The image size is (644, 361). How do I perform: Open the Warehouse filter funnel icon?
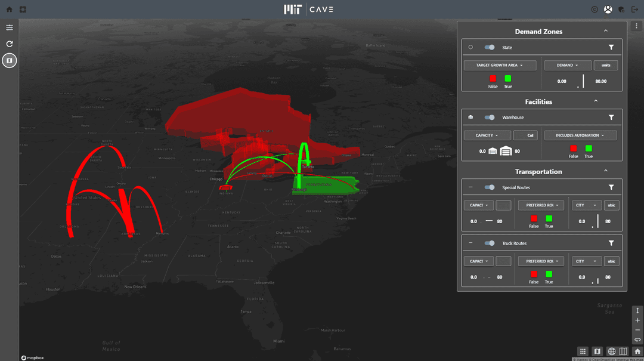tap(611, 118)
